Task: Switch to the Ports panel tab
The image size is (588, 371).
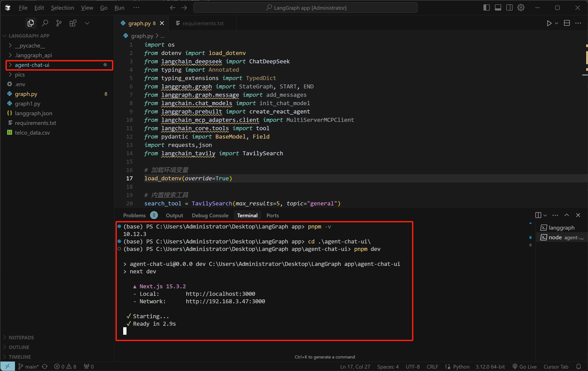Action: tap(273, 216)
